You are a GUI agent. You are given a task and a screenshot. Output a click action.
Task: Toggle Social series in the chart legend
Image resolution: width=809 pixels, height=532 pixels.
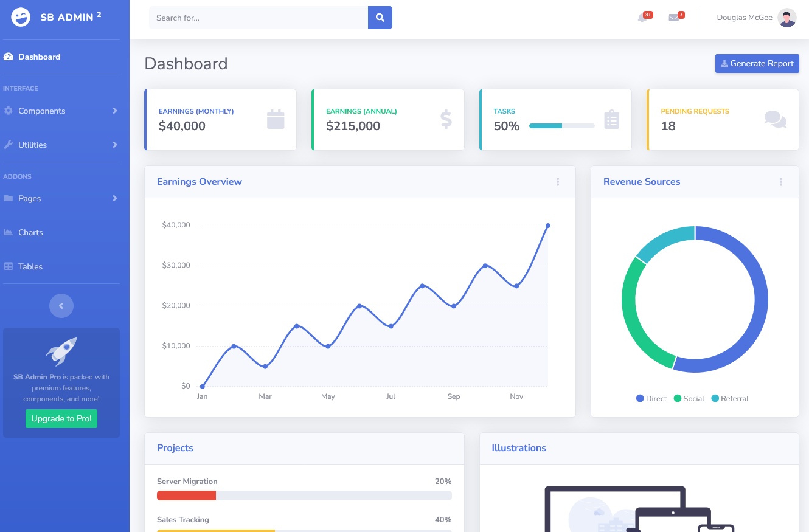[x=689, y=399]
